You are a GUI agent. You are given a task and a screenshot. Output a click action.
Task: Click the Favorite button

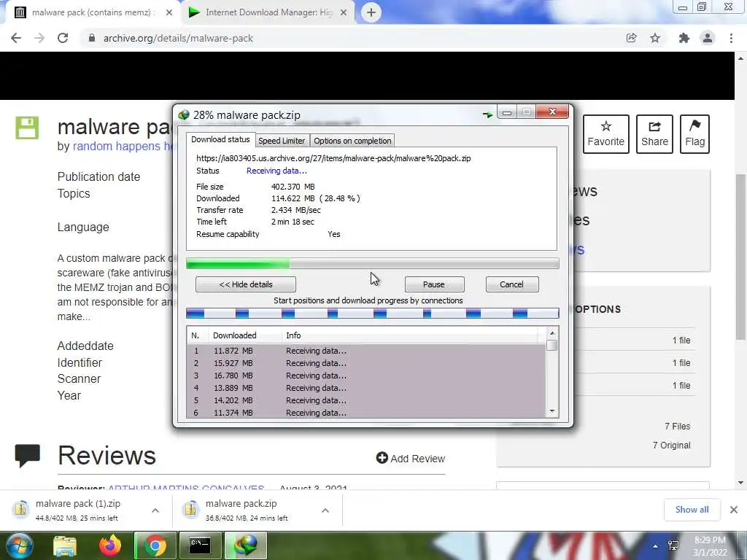(x=606, y=134)
